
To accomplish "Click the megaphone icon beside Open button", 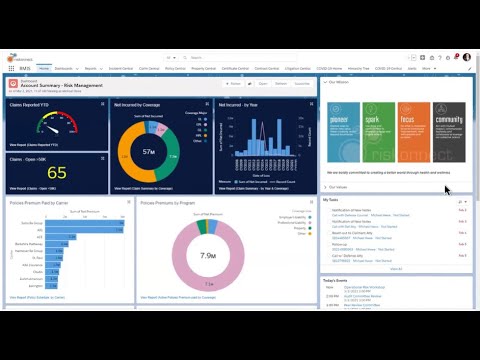I will (250, 84).
